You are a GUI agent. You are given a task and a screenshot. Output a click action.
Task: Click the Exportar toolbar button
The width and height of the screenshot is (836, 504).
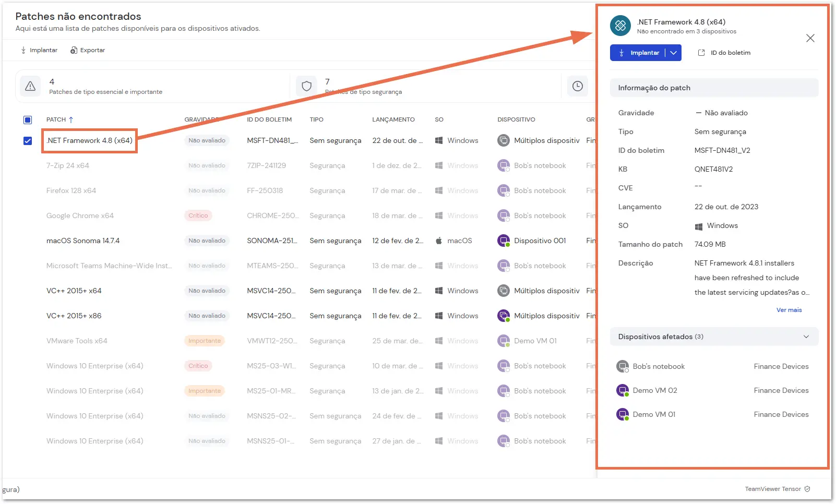tap(88, 50)
